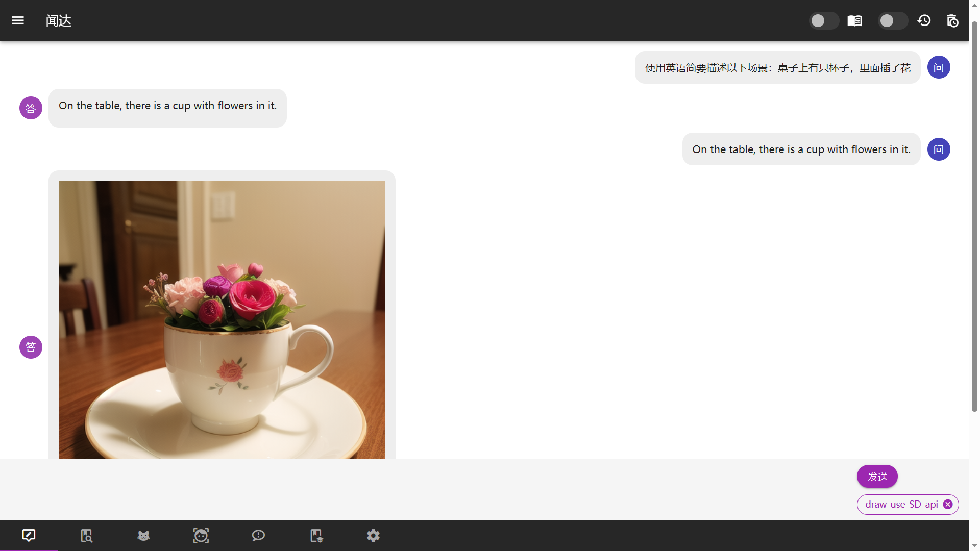Toggle the switch beside the book icon
980x551 pixels.
[x=824, y=20]
